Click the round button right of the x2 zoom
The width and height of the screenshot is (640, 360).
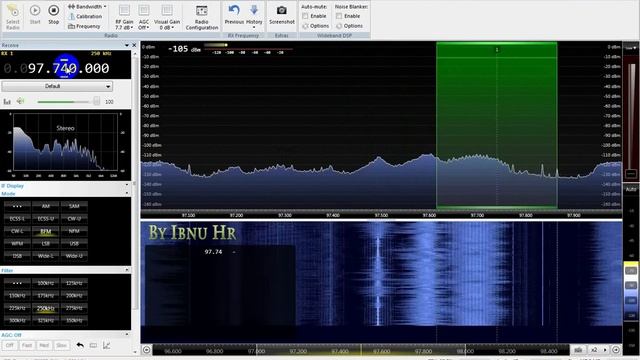616,350
